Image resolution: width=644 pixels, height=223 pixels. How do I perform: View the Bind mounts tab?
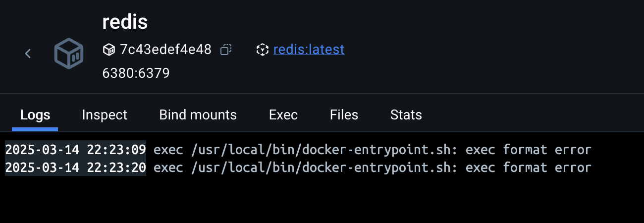198,115
